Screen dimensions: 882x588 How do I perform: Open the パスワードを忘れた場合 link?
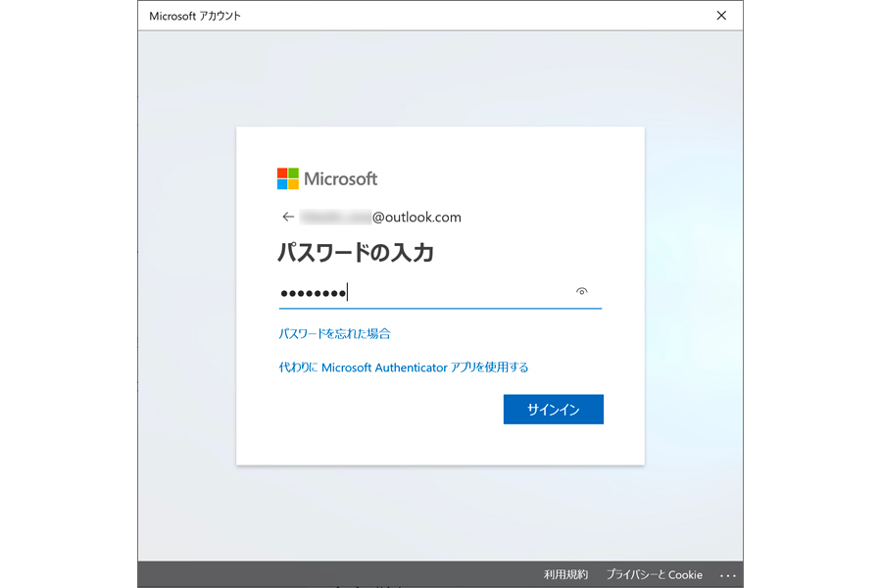(334, 334)
